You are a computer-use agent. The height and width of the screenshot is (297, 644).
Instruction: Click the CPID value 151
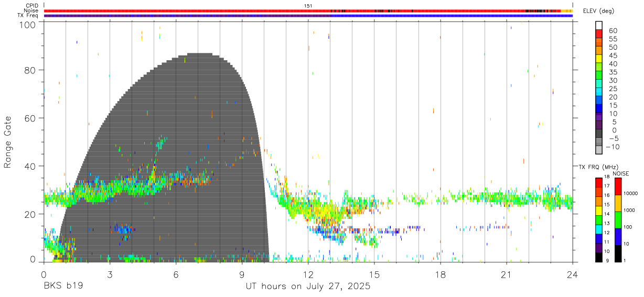[x=308, y=6]
